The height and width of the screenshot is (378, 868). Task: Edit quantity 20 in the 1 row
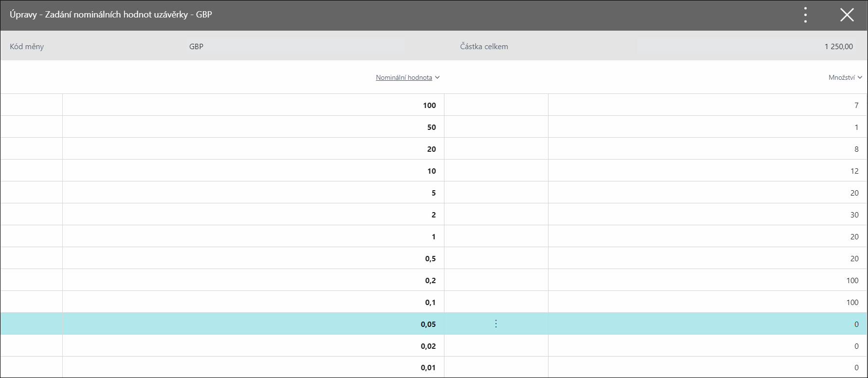tap(708, 236)
